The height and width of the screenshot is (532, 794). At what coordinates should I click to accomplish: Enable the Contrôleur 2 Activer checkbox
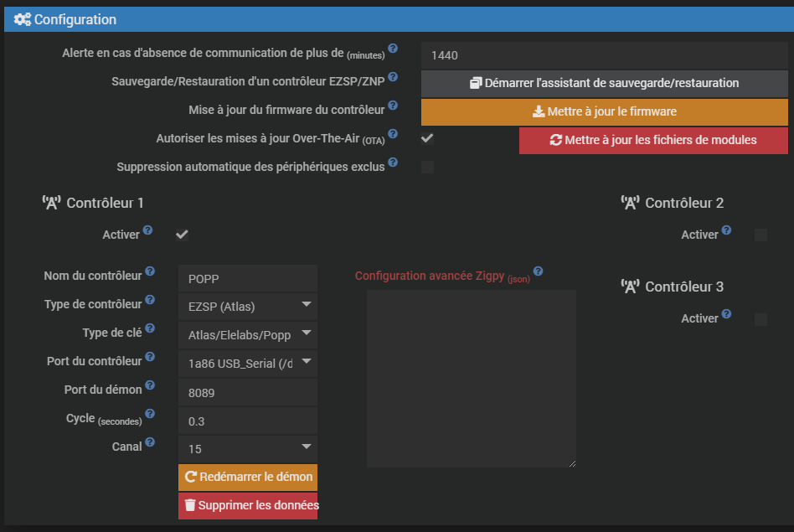click(x=760, y=235)
